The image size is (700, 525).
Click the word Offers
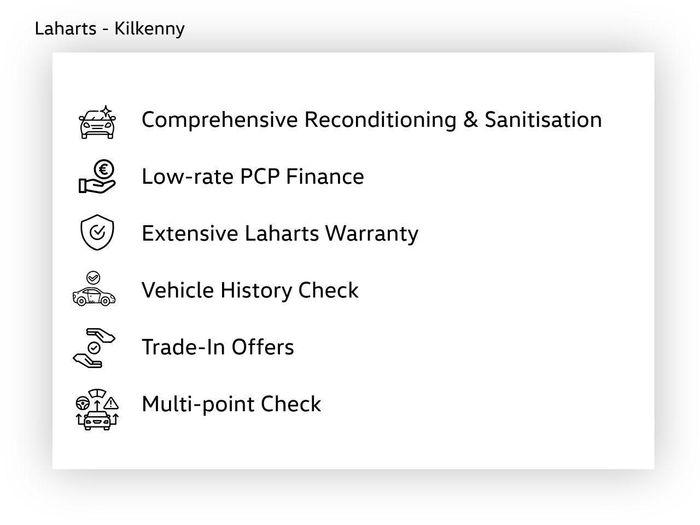[x=262, y=347]
